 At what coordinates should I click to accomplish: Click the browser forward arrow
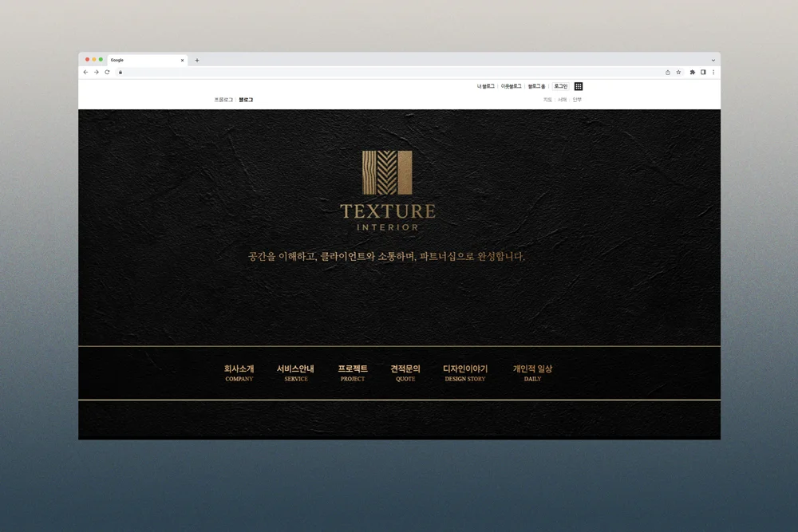click(x=96, y=72)
